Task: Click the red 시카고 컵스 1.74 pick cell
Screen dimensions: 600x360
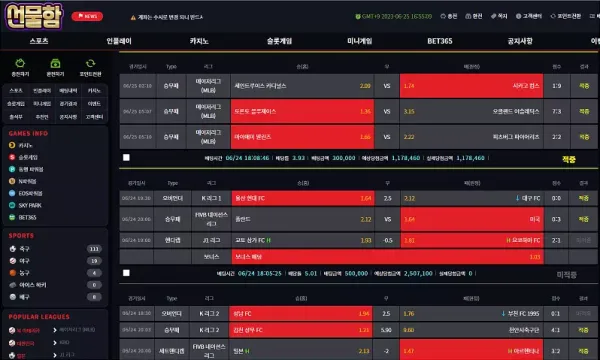Action: pos(471,86)
